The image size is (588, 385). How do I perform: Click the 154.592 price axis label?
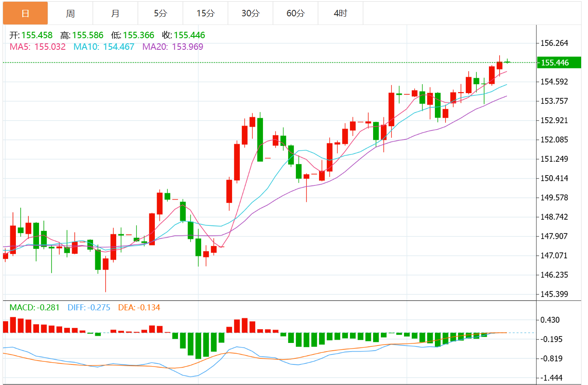554,82
